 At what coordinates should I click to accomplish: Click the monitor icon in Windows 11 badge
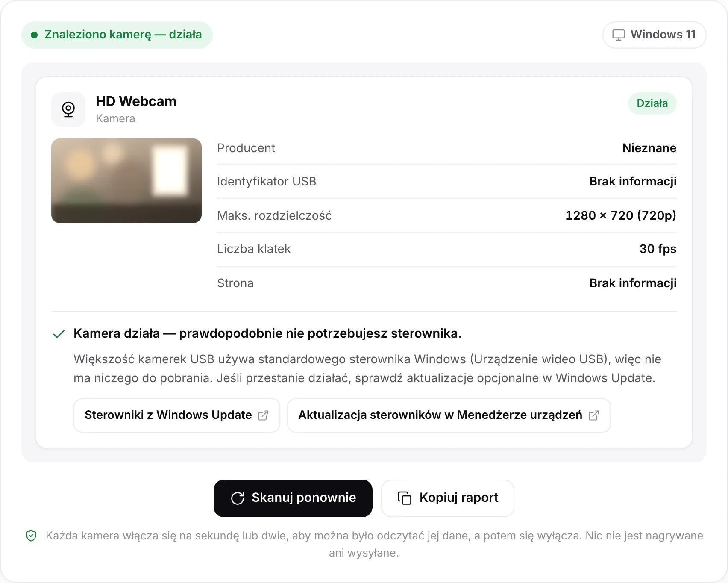[618, 35]
